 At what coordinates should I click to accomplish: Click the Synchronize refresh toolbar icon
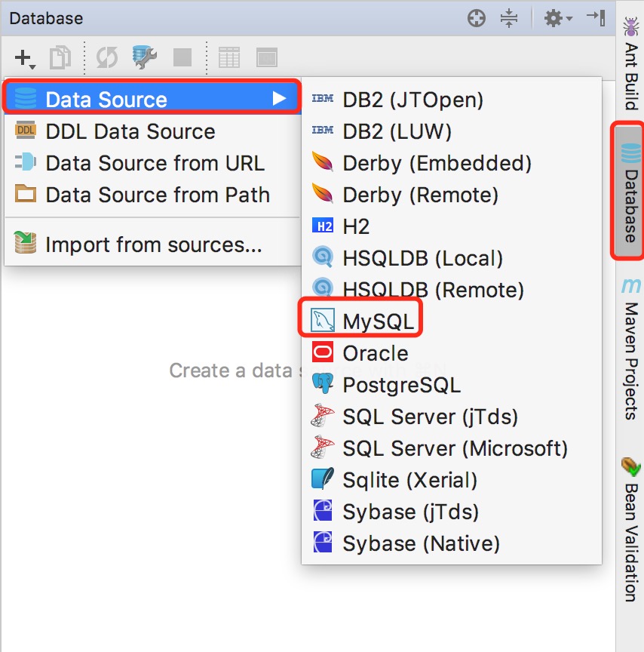107,57
